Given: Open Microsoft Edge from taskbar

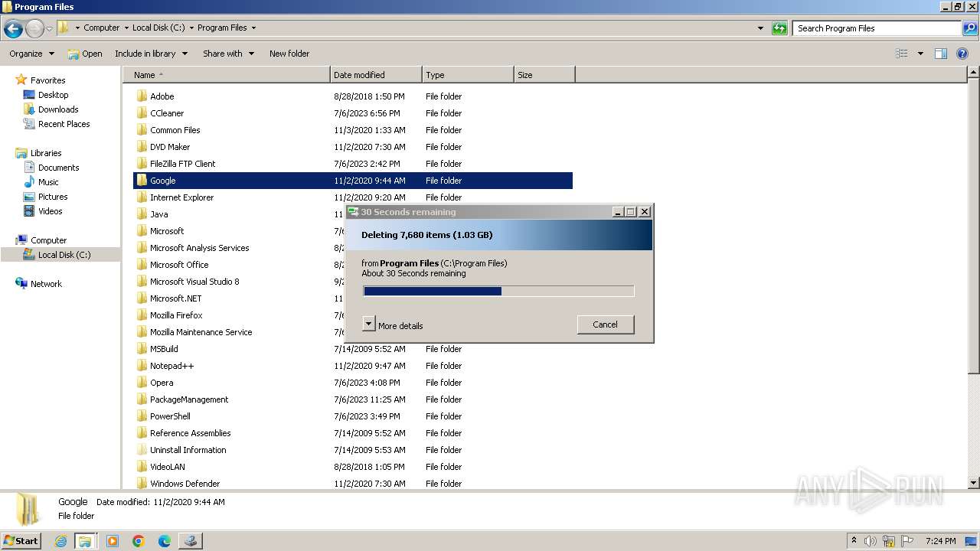Looking at the screenshot, I should click(165, 541).
